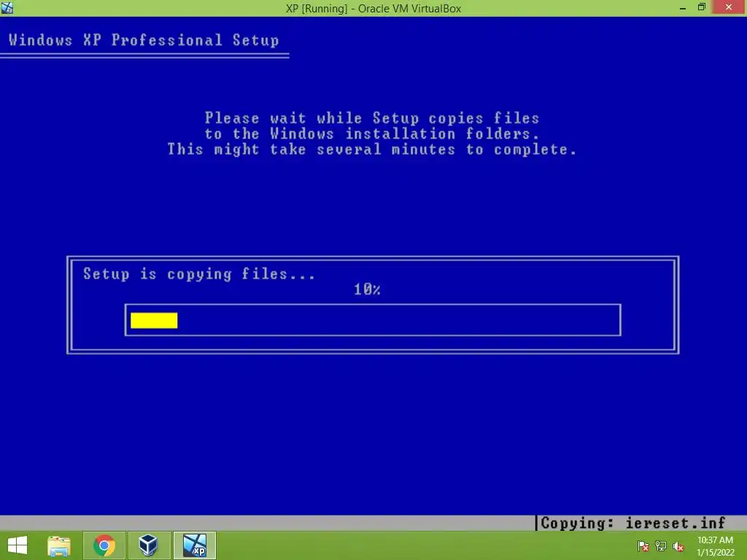Screen dimensions: 747x560
Task: Click the 'Setup is copying files...' text
Action: coord(199,274)
